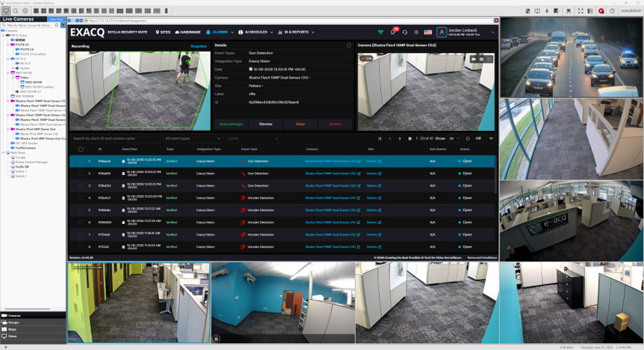Close the embedded web view panel
This screenshot has width=644, height=350.
pyautogui.click(x=496, y=21)
